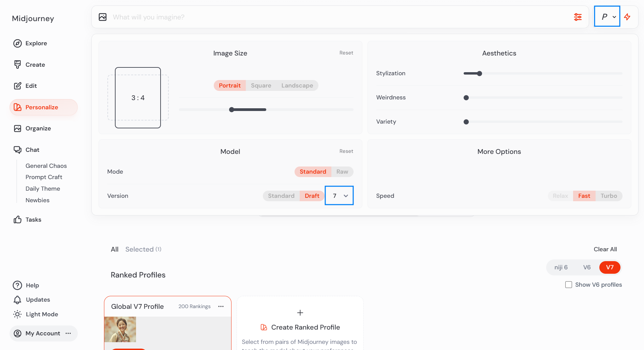Select niji 6 profile version
The image size is (644, 350).
(x=561, y=267)
